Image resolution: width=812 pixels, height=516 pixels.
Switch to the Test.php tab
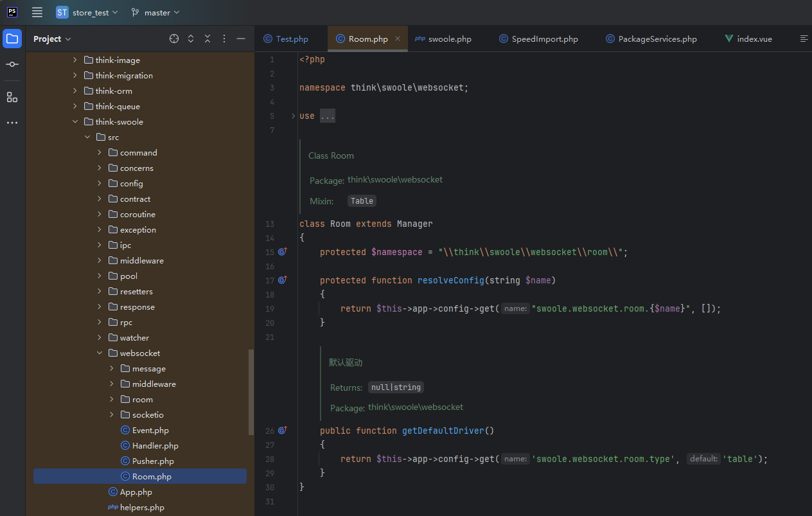click(x=286, y=39)
